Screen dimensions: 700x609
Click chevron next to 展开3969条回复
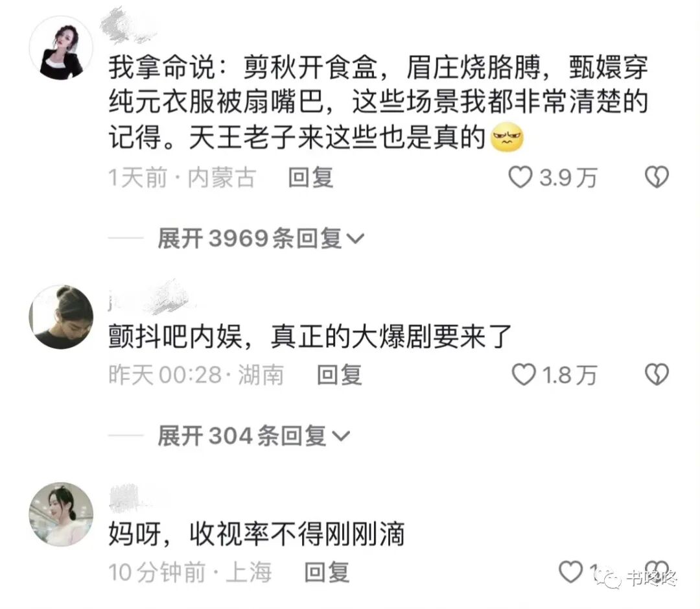coord(355,239)
